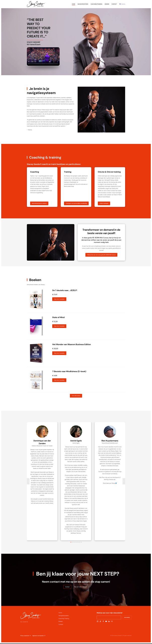Open hero video in fullscreen
Screen dimensions: 152x644
tap(54, 62)
